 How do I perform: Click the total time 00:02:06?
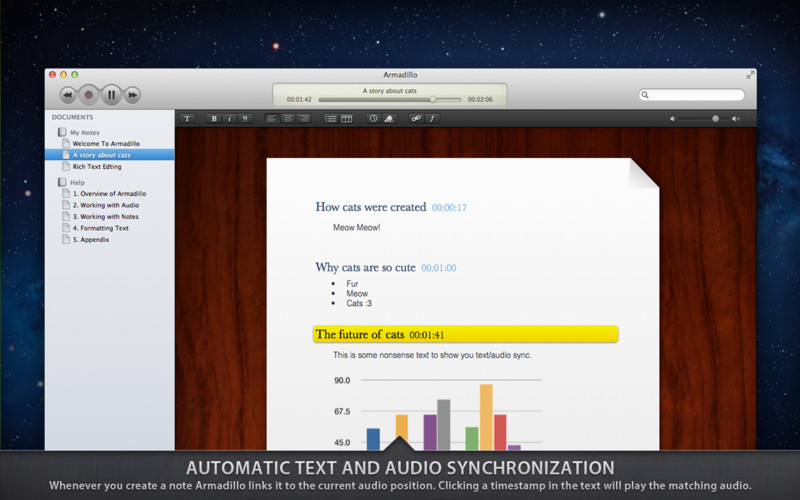click(x=480, y=99)
